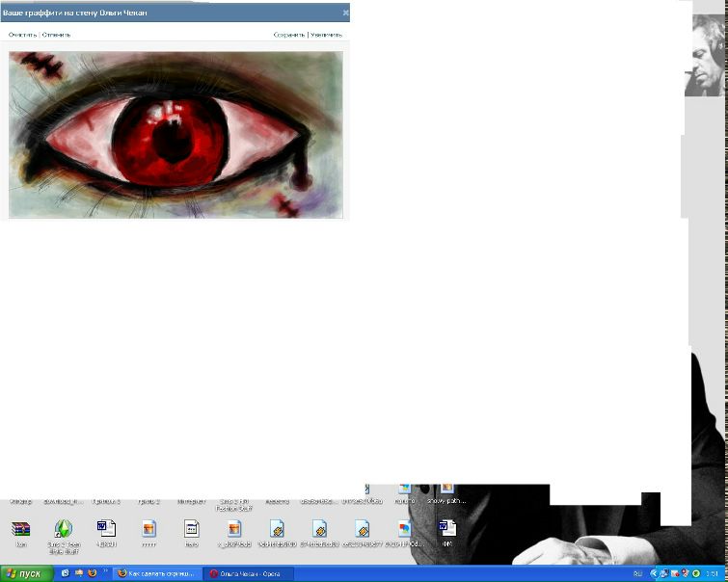Click the "Сохранить" save link
Screen dimensions: 728x582
click(288, 35)
